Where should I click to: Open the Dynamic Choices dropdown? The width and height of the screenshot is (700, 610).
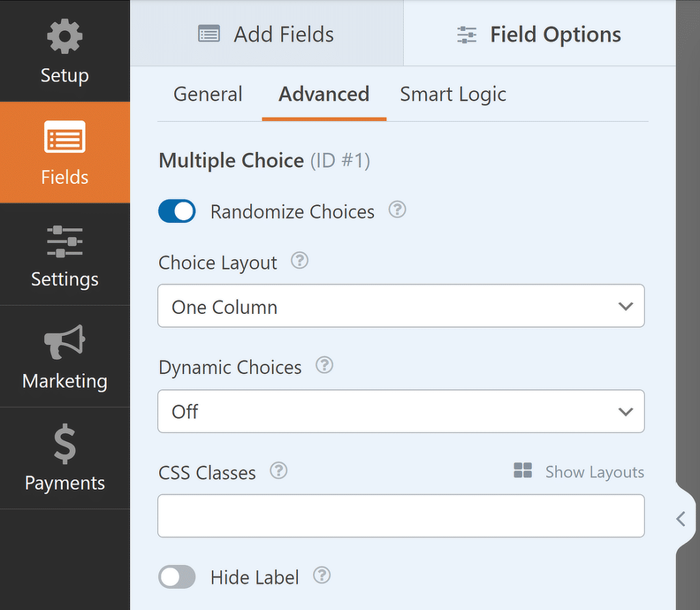click(401, 411)
